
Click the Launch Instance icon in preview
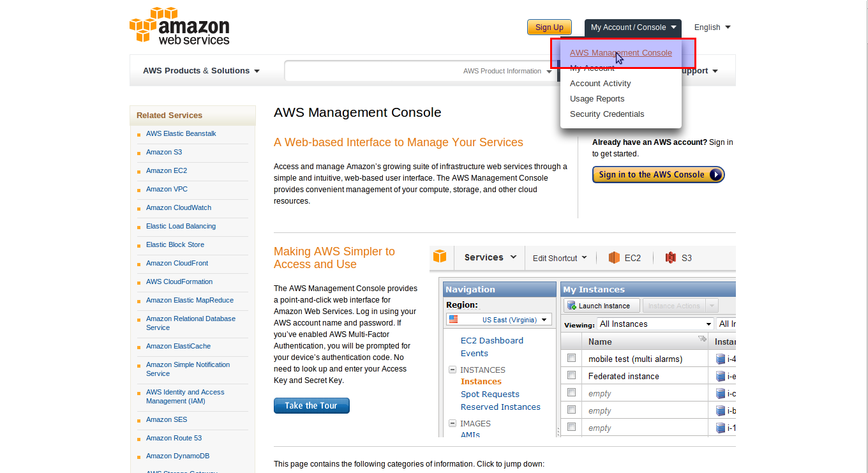pos(572,306)
